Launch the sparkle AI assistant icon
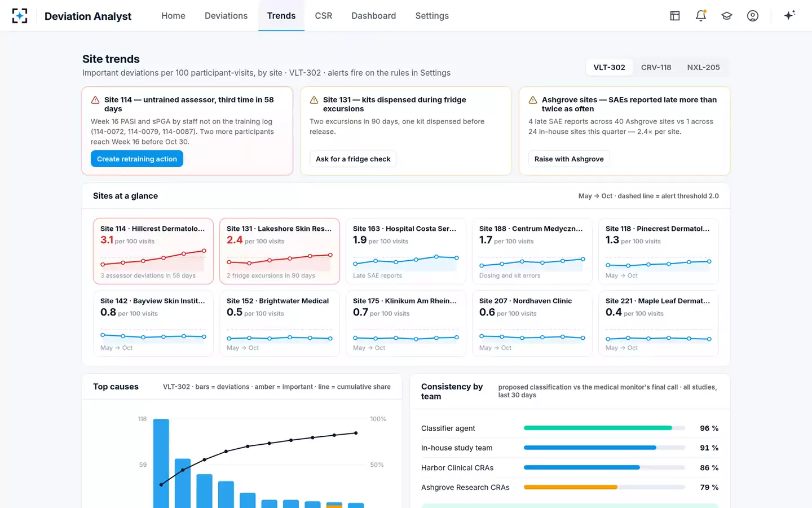812x508 pixels. [789, 15]
